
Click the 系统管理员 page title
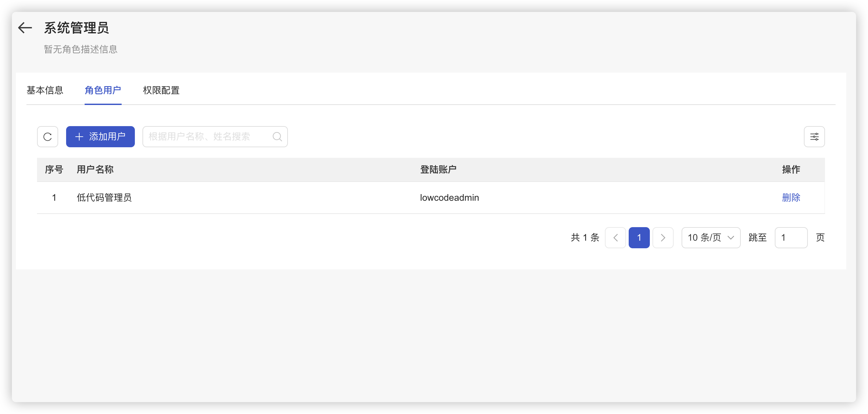pos(76,28)
